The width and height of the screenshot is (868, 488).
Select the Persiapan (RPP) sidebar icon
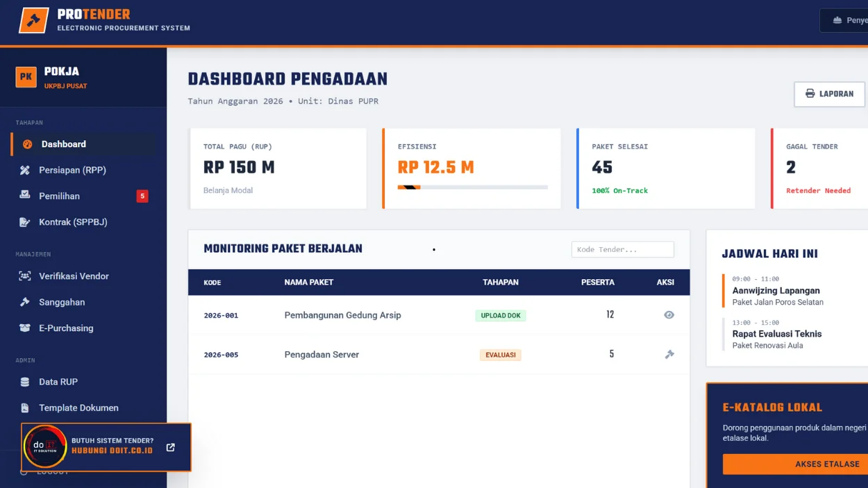24,170
